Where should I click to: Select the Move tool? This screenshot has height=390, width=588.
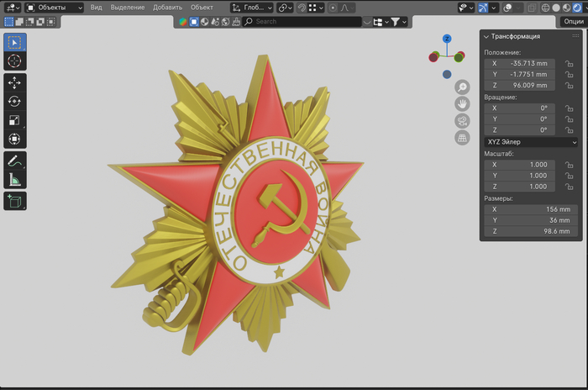(x=15, y=83)
